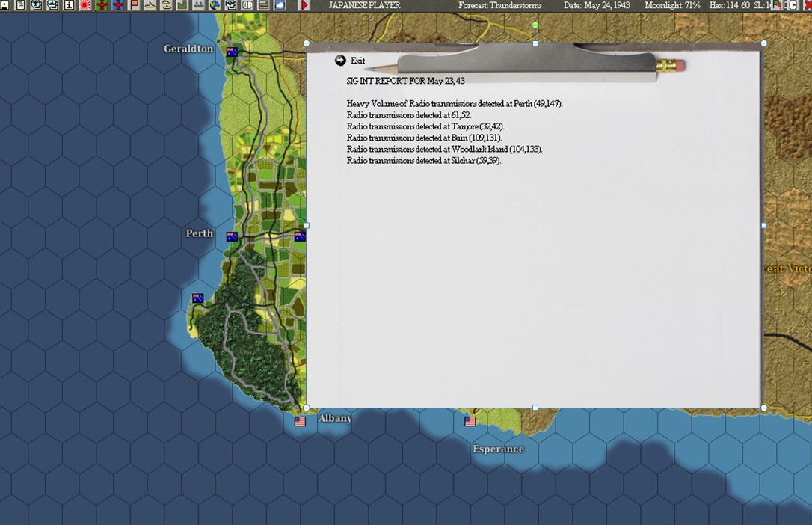Select the rising sun Japanese flag icon

click(84, 5)
